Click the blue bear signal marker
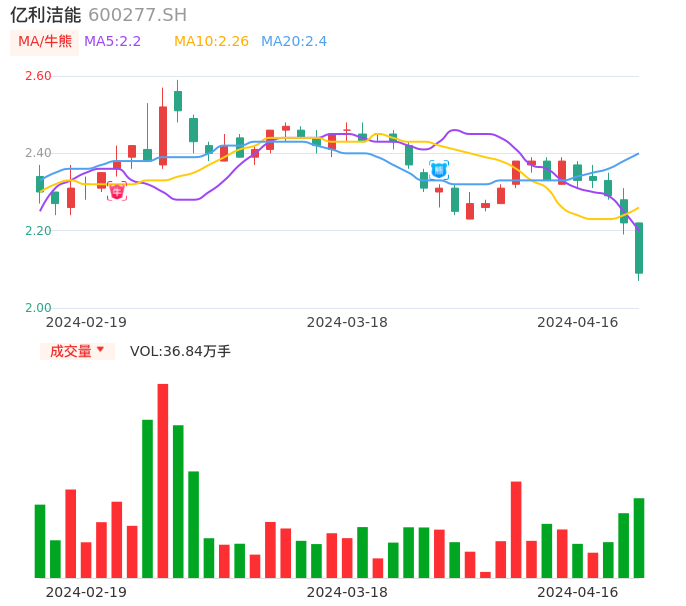The image size is (686, 606). [x=439, y=170]
